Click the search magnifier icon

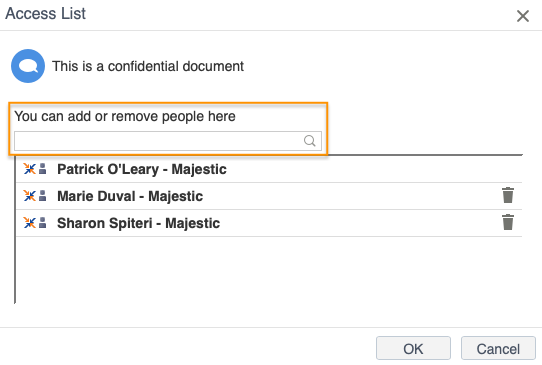click(309, 141)
